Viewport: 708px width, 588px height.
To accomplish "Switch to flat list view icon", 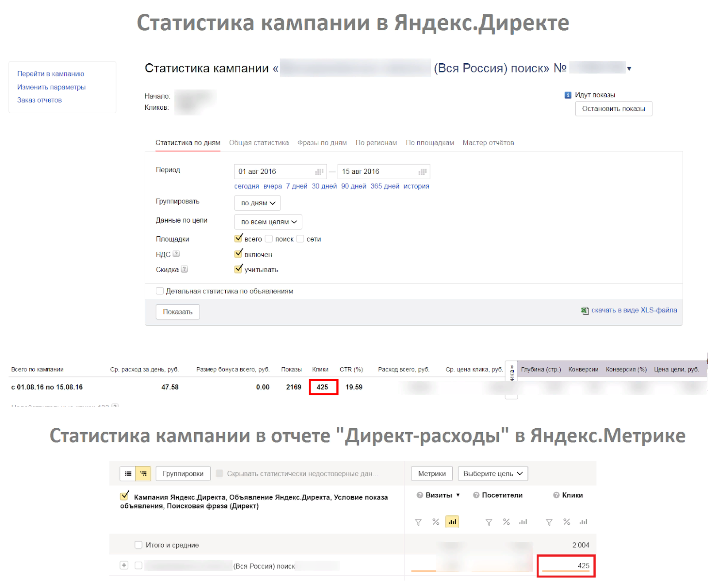I will pyautogui.click(x=128, y=473).
